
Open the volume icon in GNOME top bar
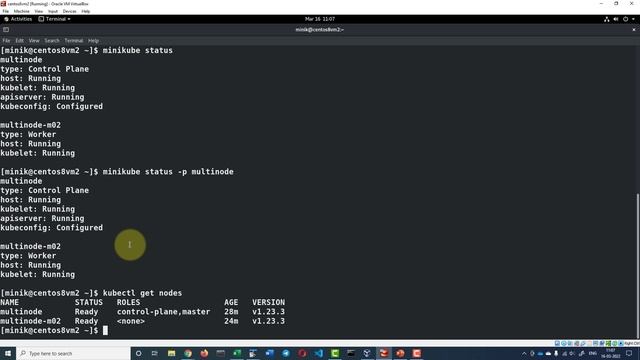pyautogui.click(x=616, y=19)
